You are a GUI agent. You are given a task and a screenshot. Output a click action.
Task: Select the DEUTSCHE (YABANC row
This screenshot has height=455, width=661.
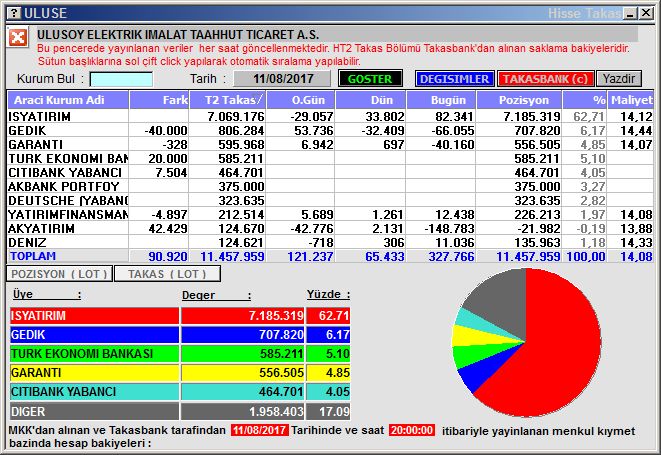[x=330, y=200]
